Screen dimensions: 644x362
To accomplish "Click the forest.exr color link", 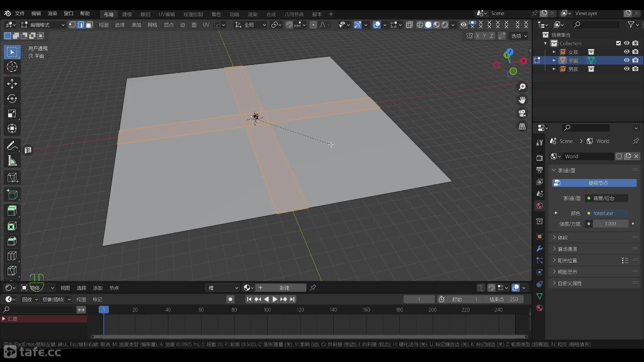I will click(x=607, y=213).
